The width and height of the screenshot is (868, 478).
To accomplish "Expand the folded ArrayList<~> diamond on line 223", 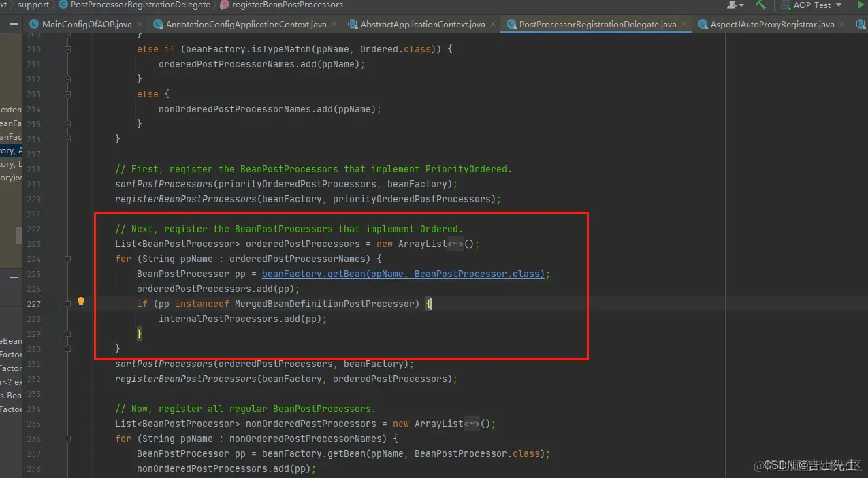I will click(455, 244).
